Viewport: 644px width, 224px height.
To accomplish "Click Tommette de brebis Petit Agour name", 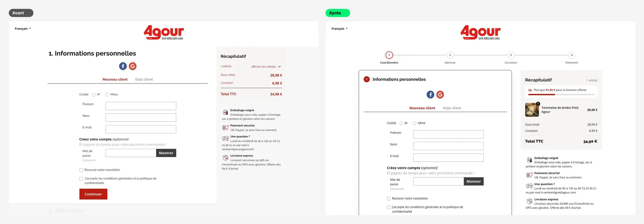I will pyautogui.click(x=560, y=110).
